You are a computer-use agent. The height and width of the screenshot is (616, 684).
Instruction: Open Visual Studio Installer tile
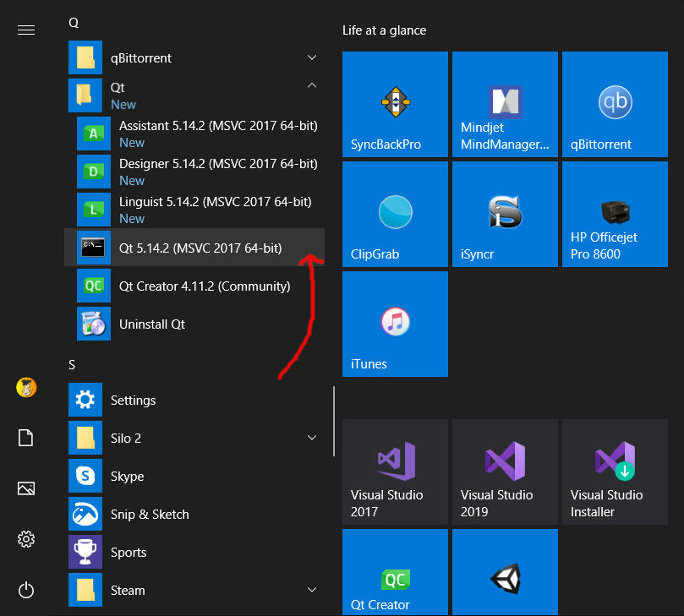pyautogui.click(x=615, y=472)
